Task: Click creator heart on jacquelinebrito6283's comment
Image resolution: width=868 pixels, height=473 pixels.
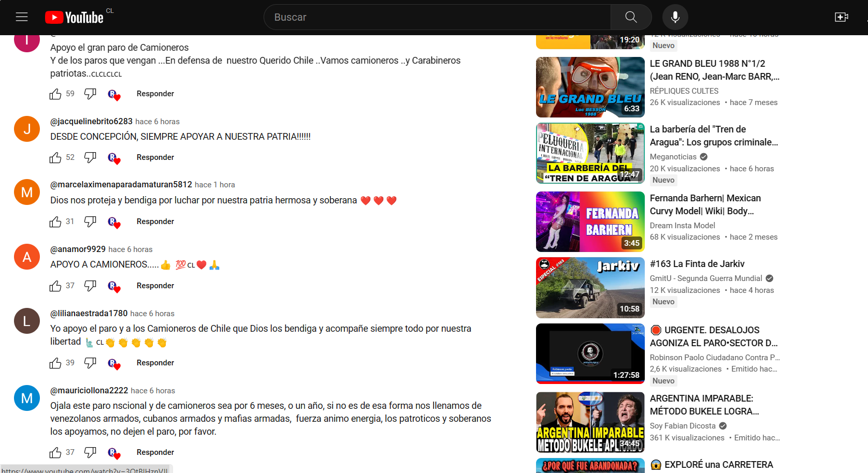Action: 114,158
